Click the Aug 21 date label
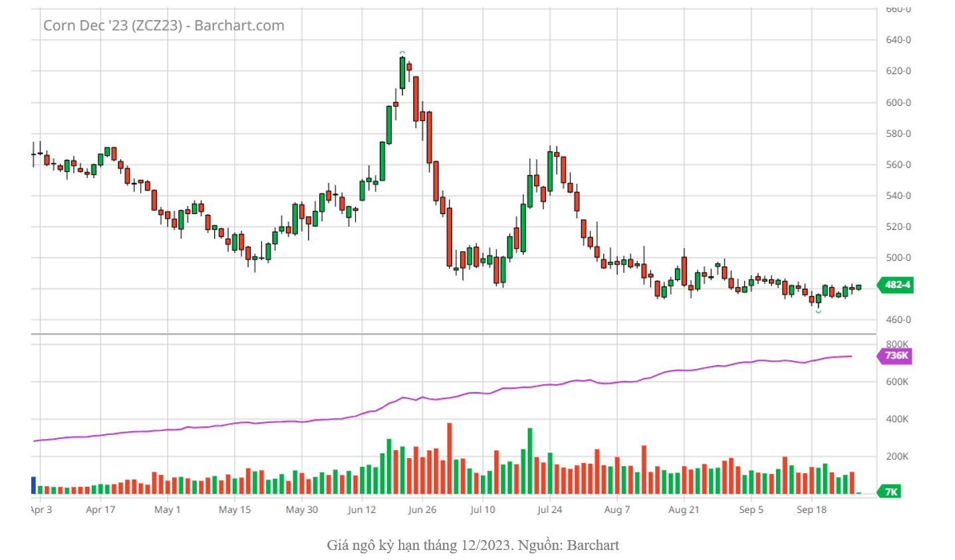The width and height of the screenshot is (955, 560). 684,510
